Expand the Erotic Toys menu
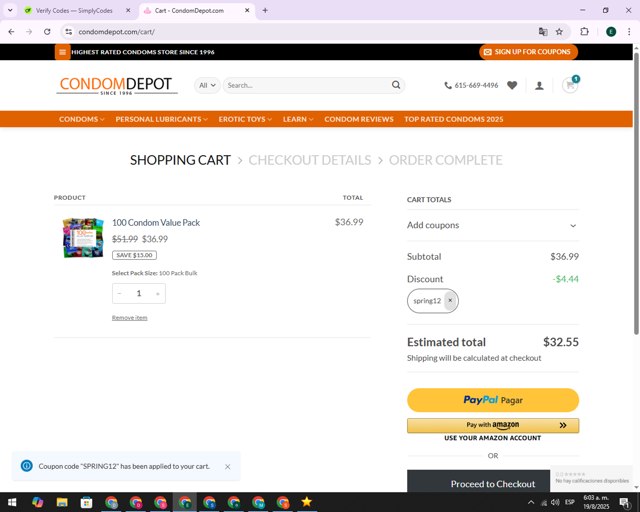The width and height of the screenshot is (640, 512). tap(245, 119)
